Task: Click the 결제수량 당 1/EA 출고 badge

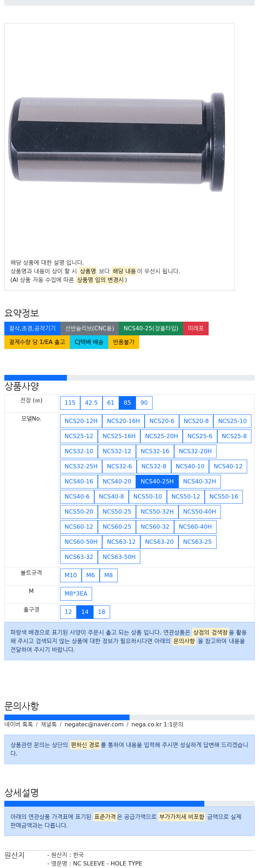Action: pos(37,342)
